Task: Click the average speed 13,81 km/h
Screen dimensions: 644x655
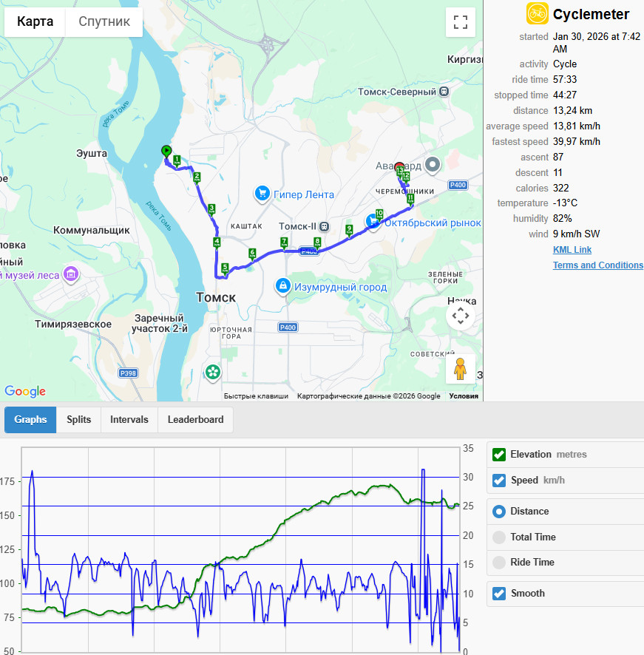Action: 576,126
